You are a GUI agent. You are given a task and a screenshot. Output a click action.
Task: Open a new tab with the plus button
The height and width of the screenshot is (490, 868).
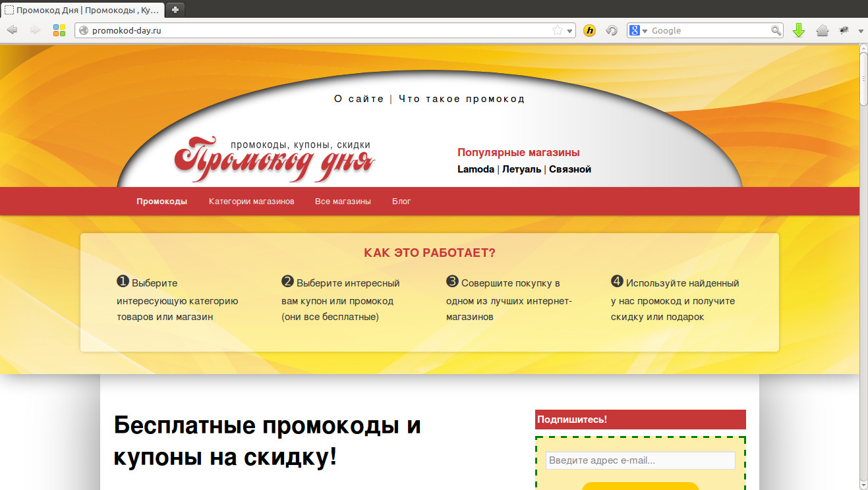175,10
